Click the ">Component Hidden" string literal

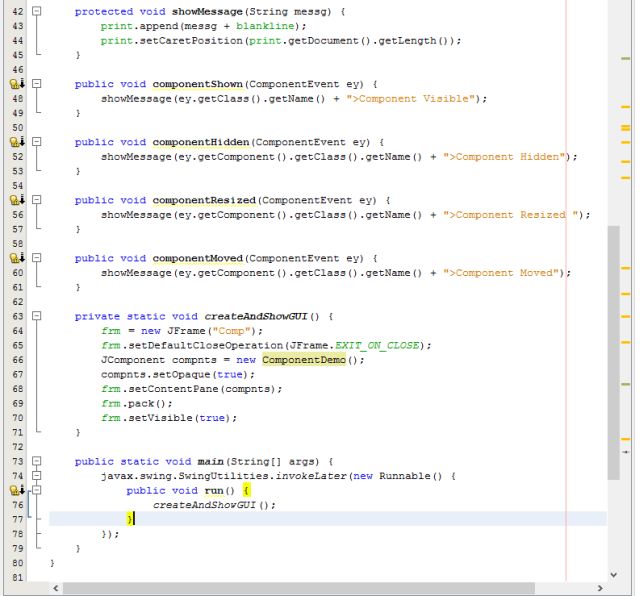pyautogui.click(x=504, y=157)
